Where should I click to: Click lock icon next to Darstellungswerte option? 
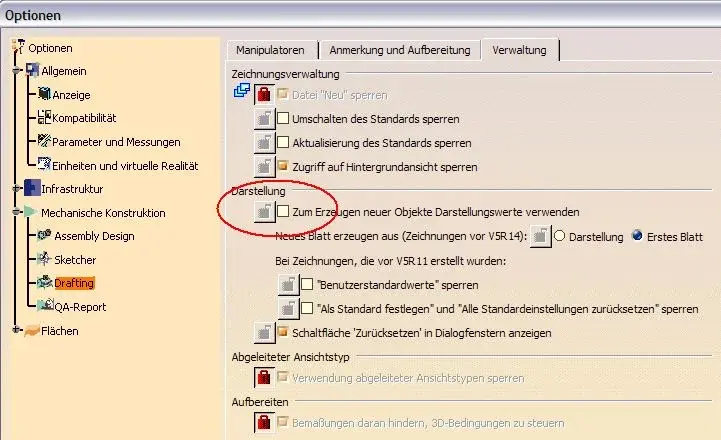click(263, 212)
